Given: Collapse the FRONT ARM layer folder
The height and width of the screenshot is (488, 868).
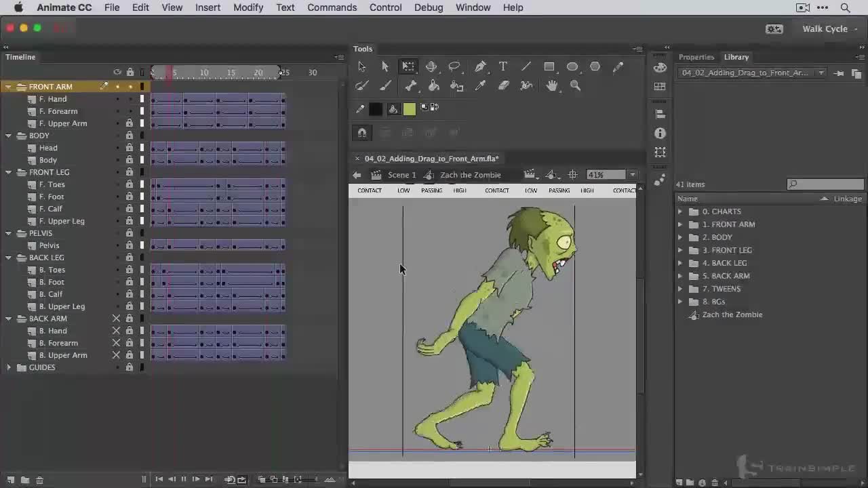Looking at the screenshot, I should [x=9, y=87].
